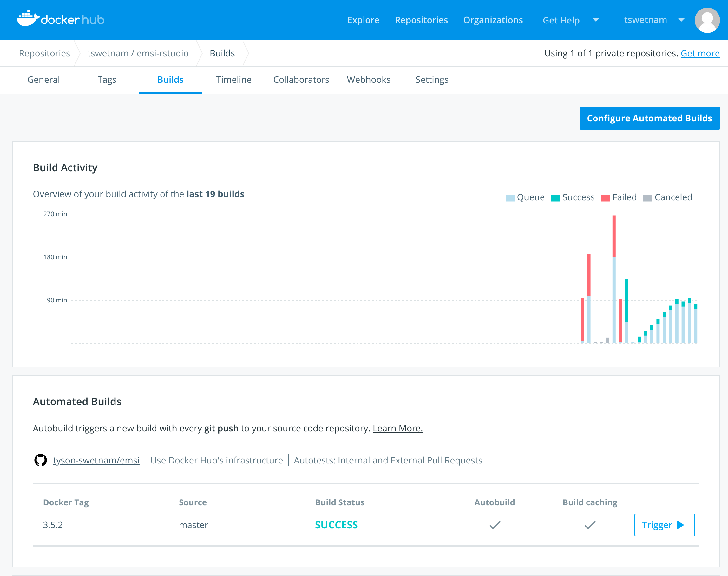Click the Source column header

193,502
